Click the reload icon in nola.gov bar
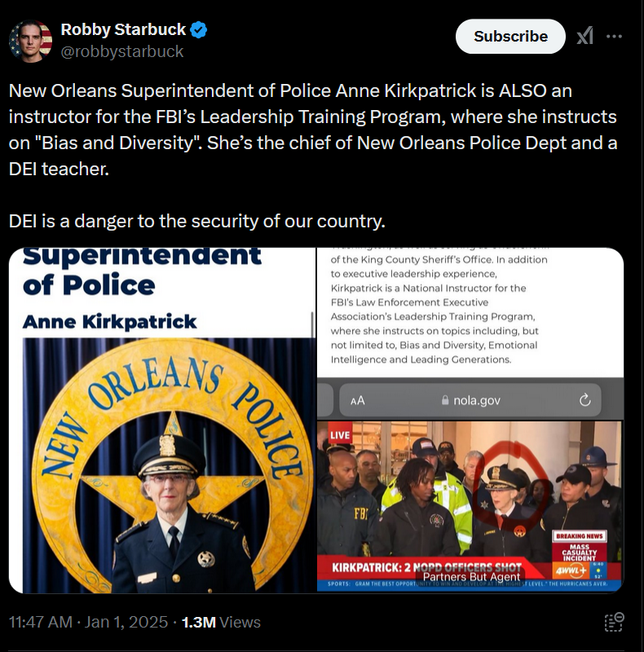Image resolution: width=644 pixels, height=652 pixels. [x=585, y=400]
